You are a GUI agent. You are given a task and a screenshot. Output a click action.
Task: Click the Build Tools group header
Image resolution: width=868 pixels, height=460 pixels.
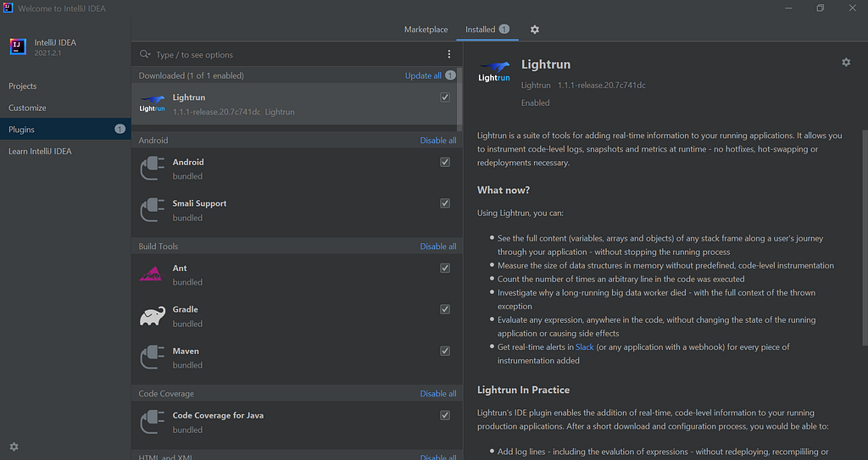[159, 247]
